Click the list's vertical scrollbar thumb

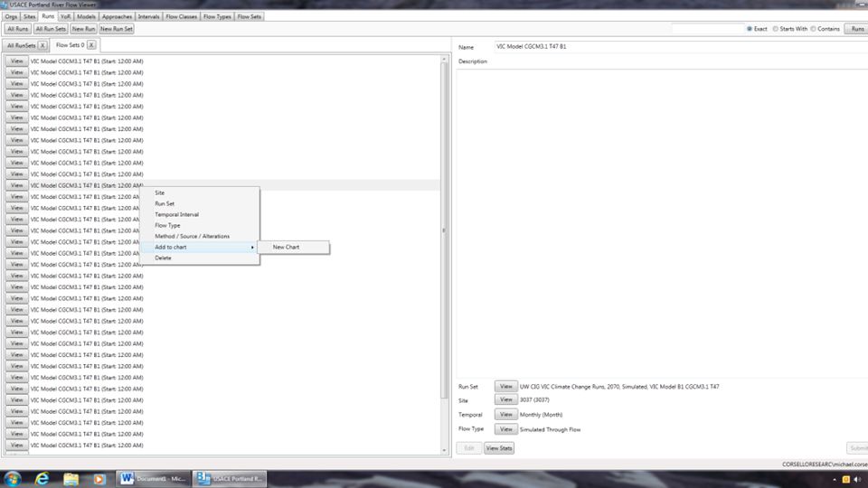click(x=444, y=230)
